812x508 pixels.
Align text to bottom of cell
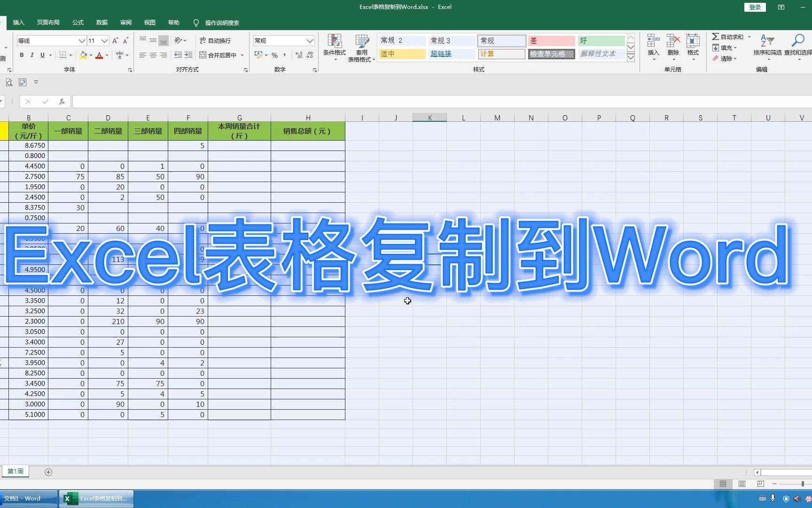pos(164,41)
